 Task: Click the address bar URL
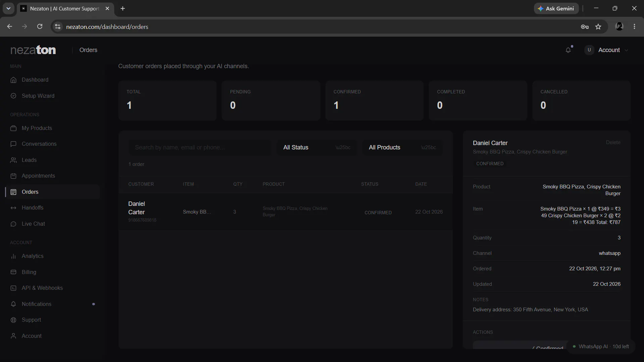tap(107, 27)
